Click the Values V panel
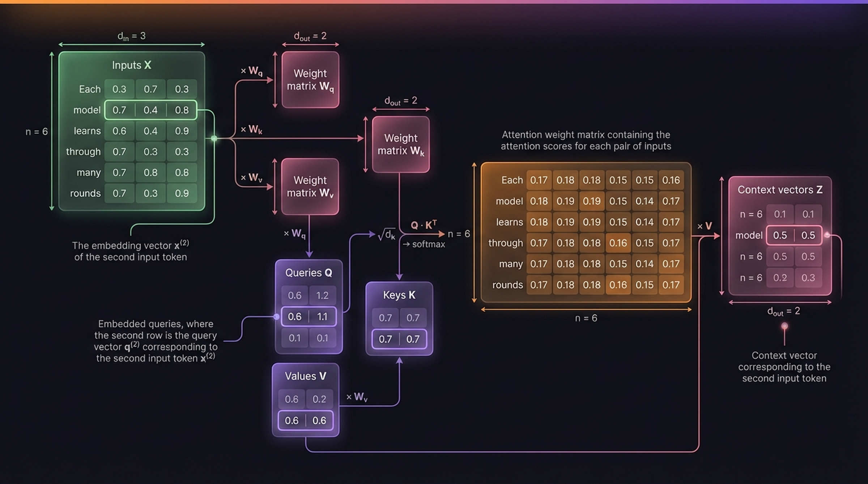 [306, 376]
